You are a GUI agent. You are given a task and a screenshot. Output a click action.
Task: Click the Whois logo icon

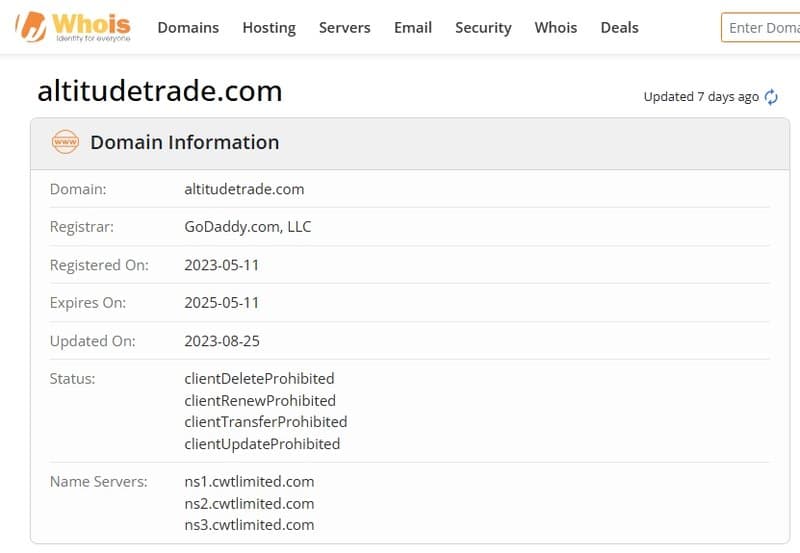point(72,27)
